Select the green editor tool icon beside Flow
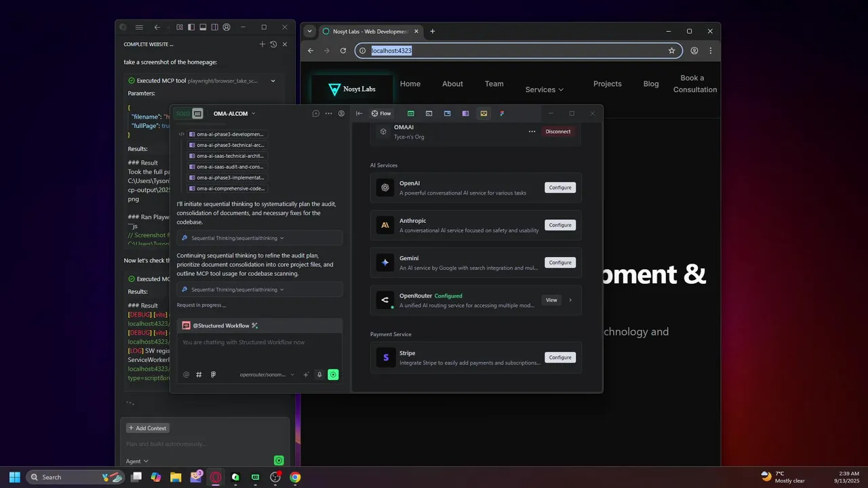Image resolution: width=868 pixels, height=488 pixels. click(411, 113)
